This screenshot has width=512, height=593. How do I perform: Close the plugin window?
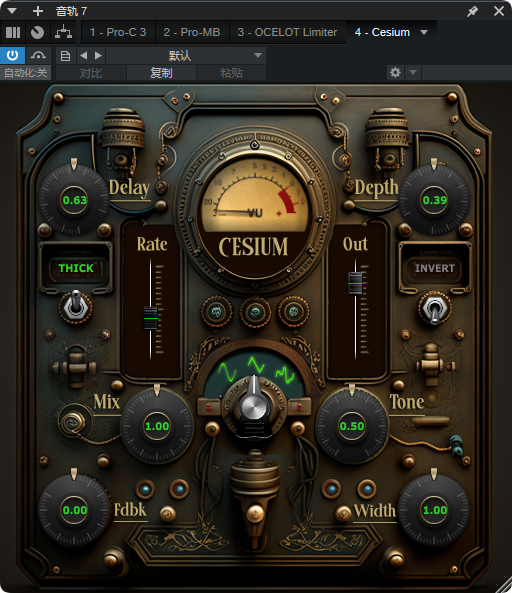499,11
